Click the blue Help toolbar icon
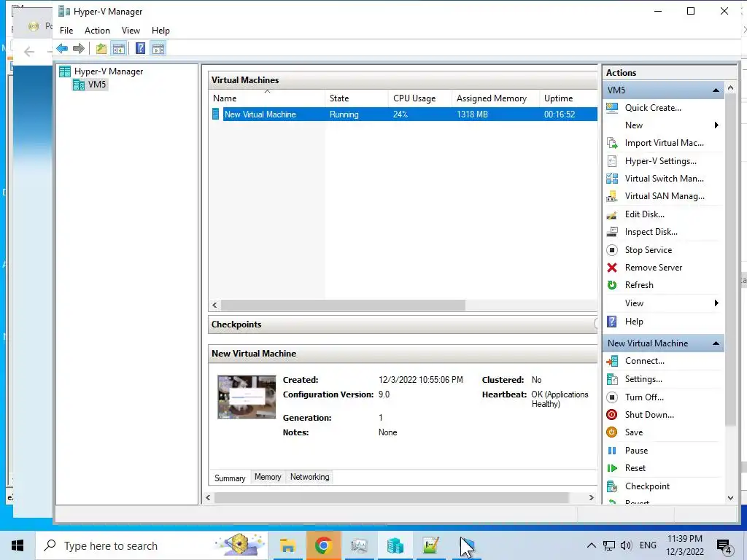This screenshot has width=747, height=560. click(x=140, y=48)
